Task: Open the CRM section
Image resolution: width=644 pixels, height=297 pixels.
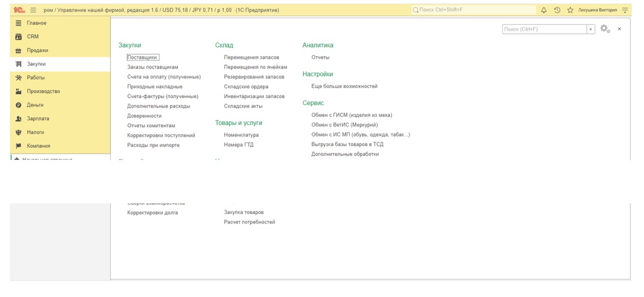Action: pyautogui.click(x=33, y=37)
